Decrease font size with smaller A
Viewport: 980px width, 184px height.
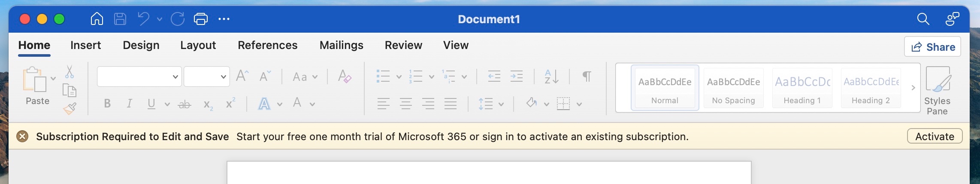point(265,76)
